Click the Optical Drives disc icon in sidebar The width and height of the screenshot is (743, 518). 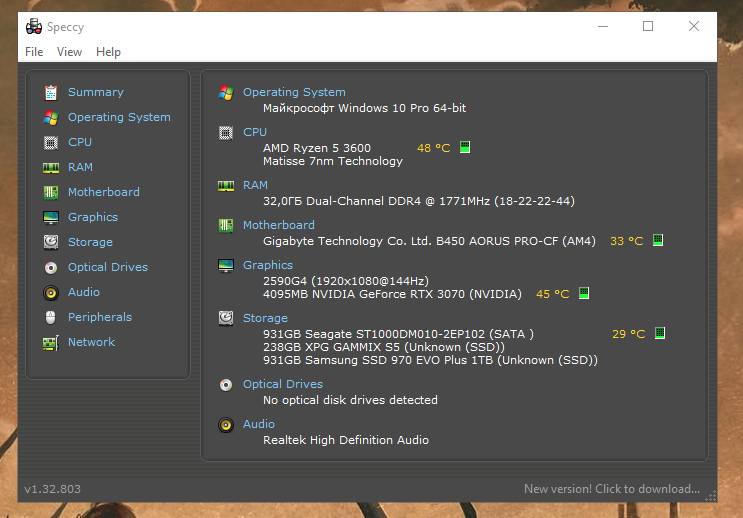(x=51, y=268)
